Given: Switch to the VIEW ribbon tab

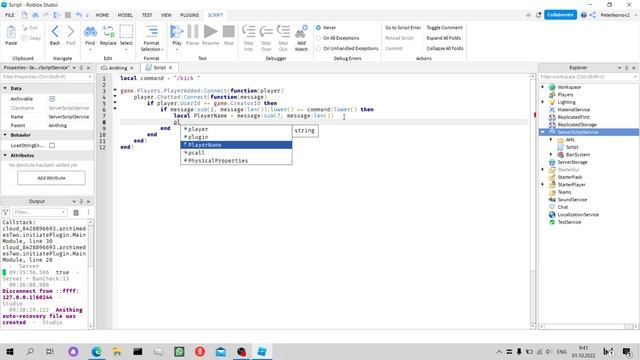Looking at the screenshot, I should point(166,15).
